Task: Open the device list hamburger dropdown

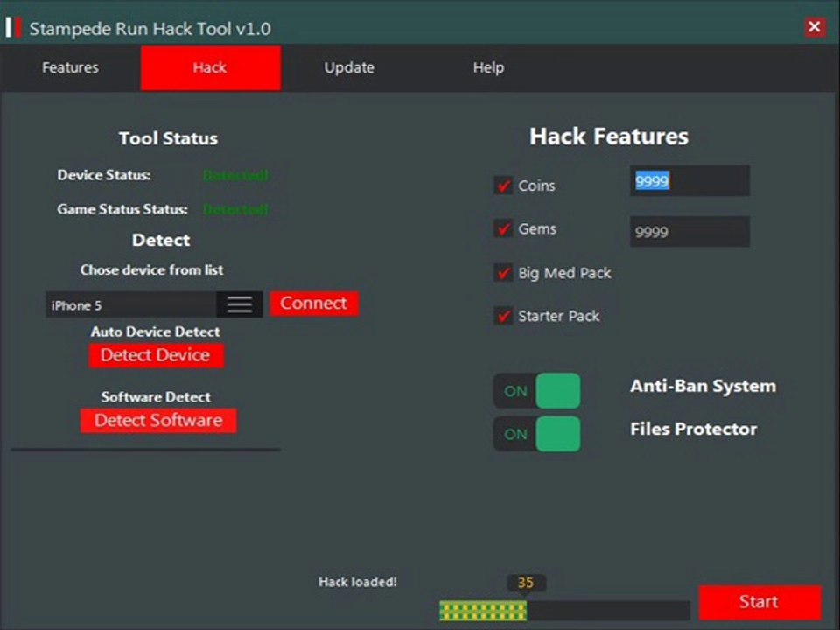Action: coord(240,304)
